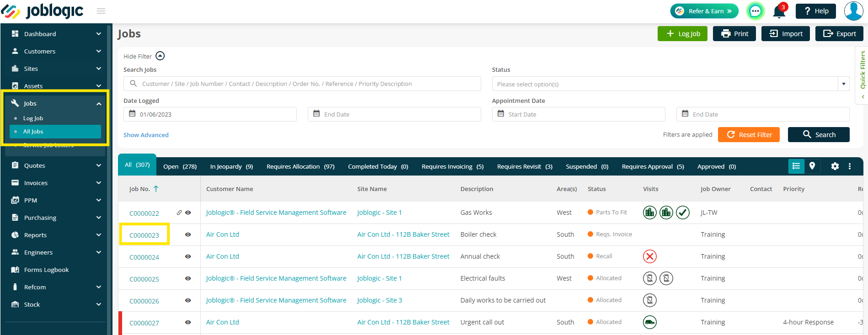Select Requires Allocation (97) tab
Image resolution: width=868 pixels, height=335 pixels.
click(x=300, y=167)
